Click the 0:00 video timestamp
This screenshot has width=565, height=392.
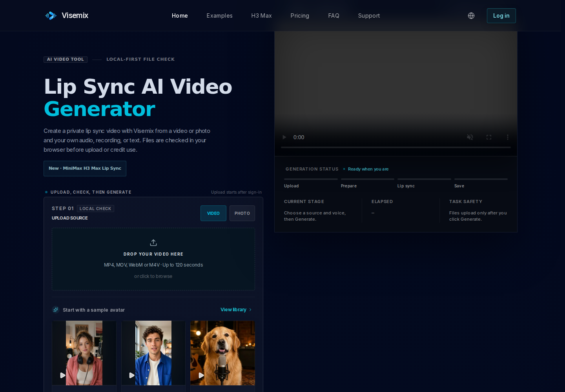point(299,137)
